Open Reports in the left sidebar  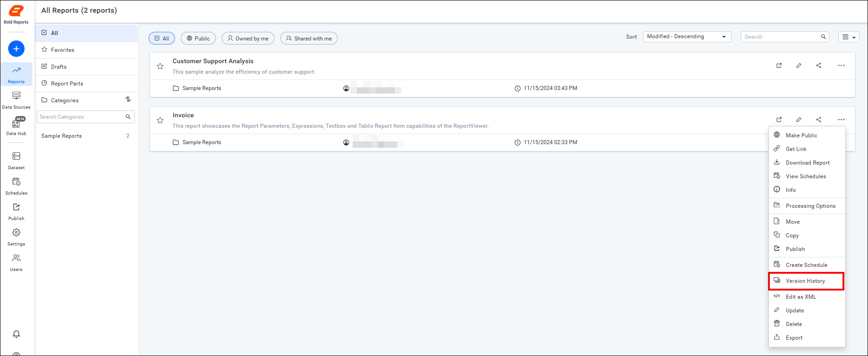(16, 74)
